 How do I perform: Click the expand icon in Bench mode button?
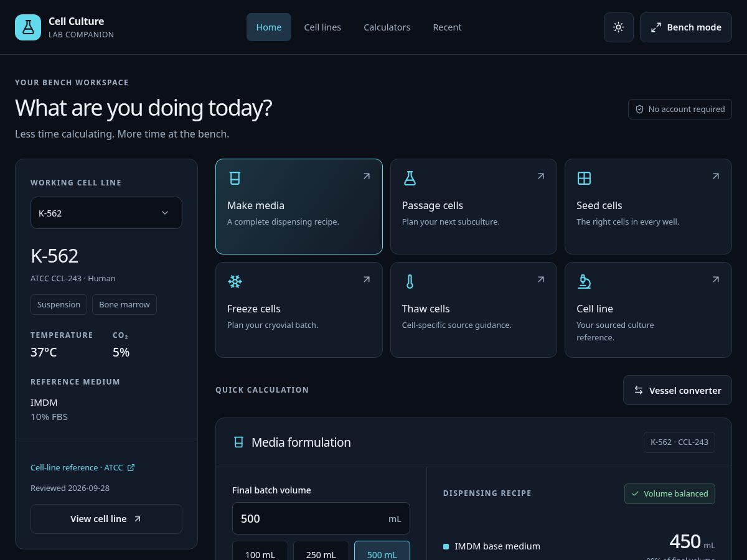656,27
